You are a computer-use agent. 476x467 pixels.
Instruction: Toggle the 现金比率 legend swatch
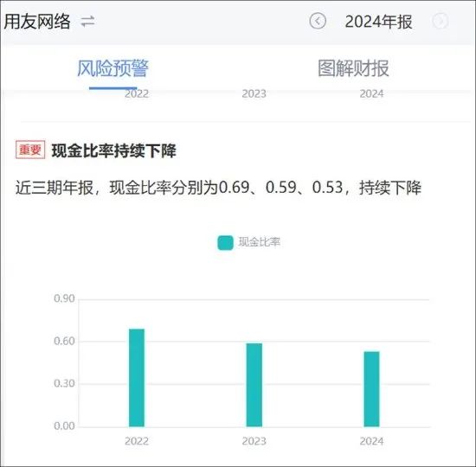click(225, 243)
